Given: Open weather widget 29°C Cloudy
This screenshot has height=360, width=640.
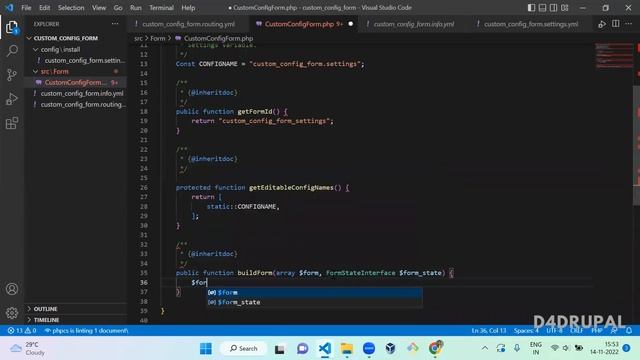Looking at the screenshot, I should click(x=28, y=348).
